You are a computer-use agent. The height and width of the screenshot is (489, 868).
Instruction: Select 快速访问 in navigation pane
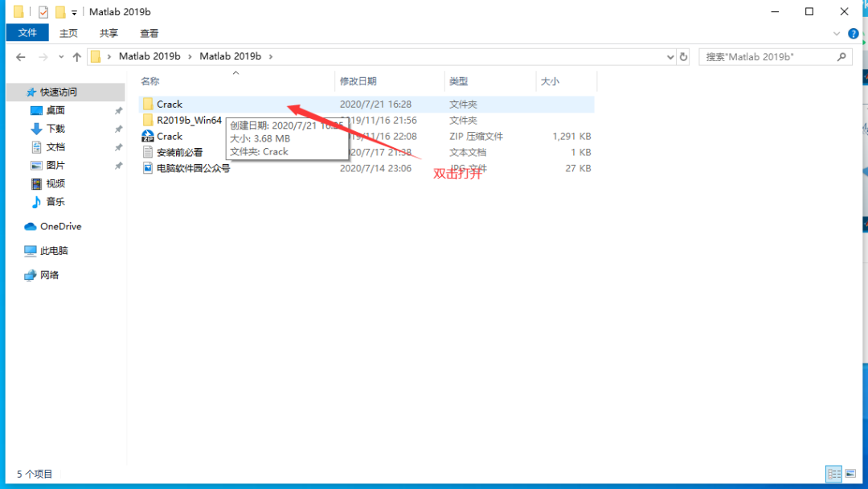(58, 92)
